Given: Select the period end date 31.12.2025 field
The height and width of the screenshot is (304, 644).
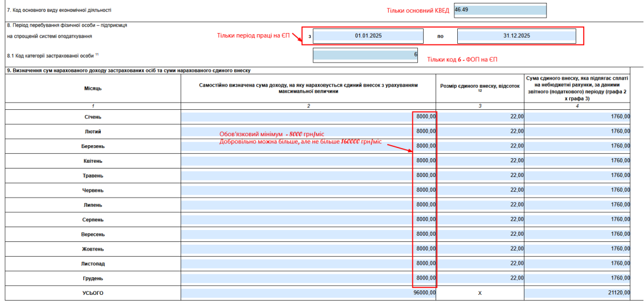Looking at the screenshot, I should point(516,36).
